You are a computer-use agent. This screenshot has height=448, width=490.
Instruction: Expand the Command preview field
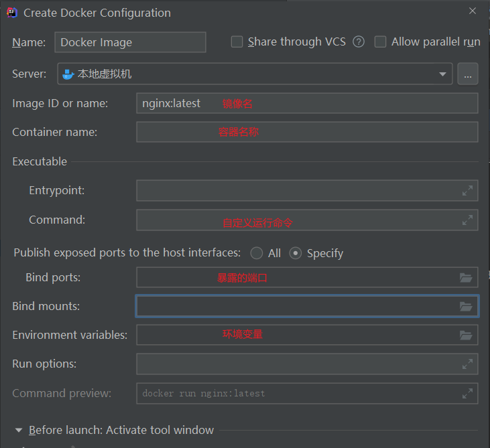coord(467,393)
